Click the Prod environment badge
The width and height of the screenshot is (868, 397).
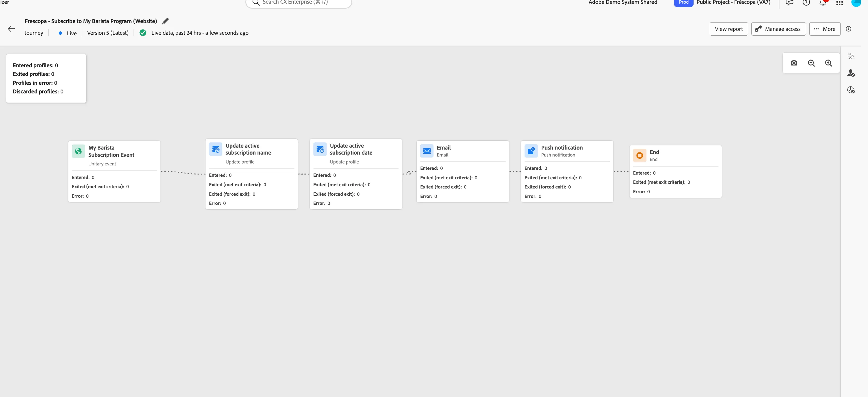[683, 3]
